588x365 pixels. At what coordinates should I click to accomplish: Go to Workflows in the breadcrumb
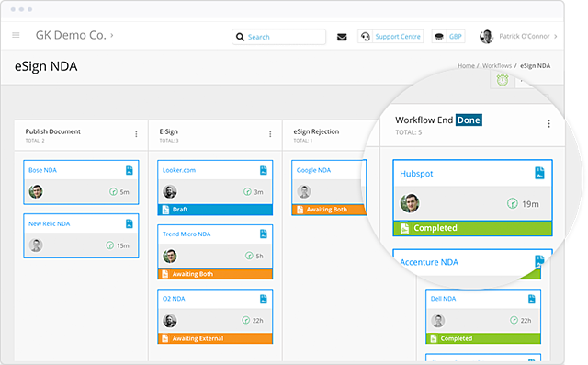tap(497, 65)
